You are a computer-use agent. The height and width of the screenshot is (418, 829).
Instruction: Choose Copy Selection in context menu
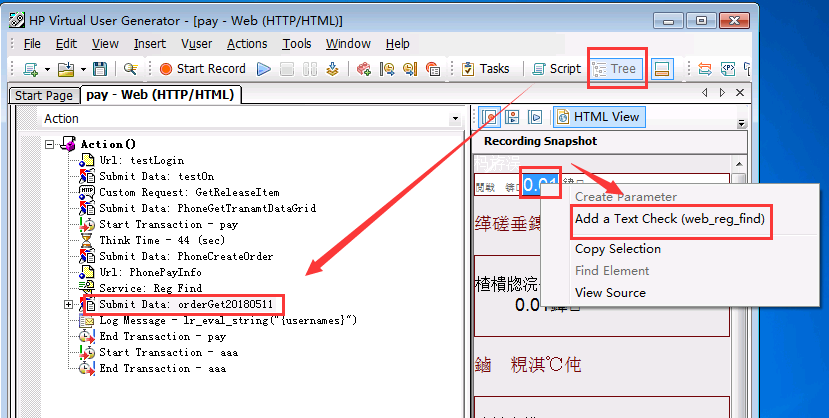pyautogui.click(x=618, y=249)
